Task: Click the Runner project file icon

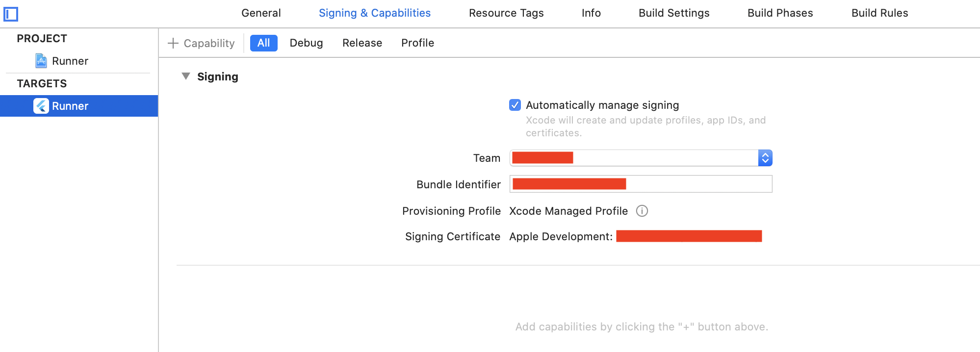Action: click(41, 61)
